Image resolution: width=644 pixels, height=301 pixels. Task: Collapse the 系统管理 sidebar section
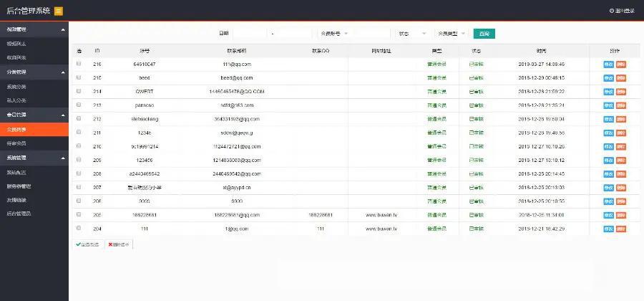34,158
